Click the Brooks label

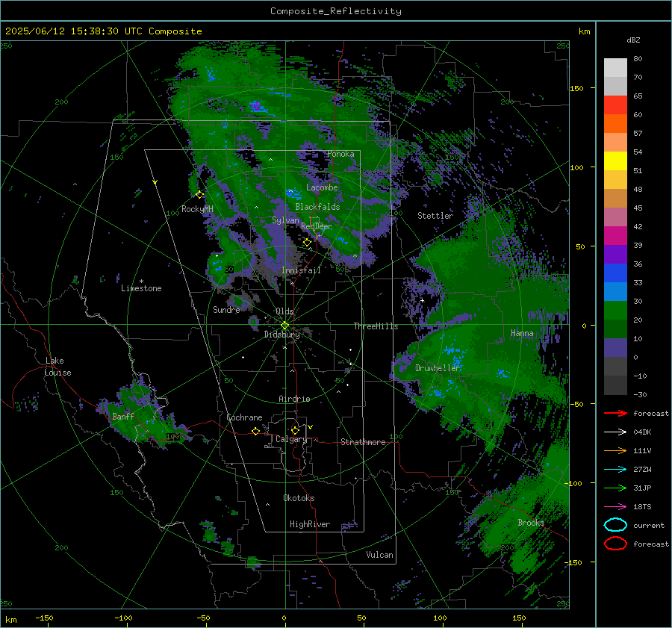pyautogui.click(x=531, y=523)
